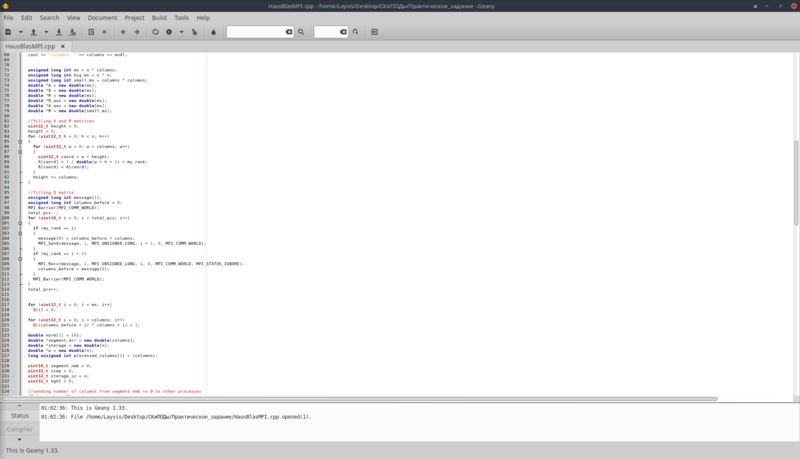Open the new-file template dropdown arrow
The width and height of the screenshot is (800, 459).
coord(20,32)
